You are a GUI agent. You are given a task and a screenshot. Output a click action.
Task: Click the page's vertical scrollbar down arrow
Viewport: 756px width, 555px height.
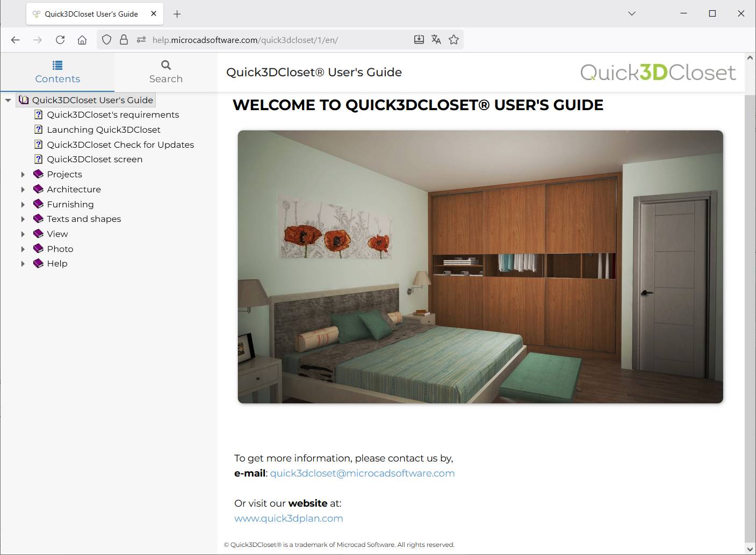(750, 549)
